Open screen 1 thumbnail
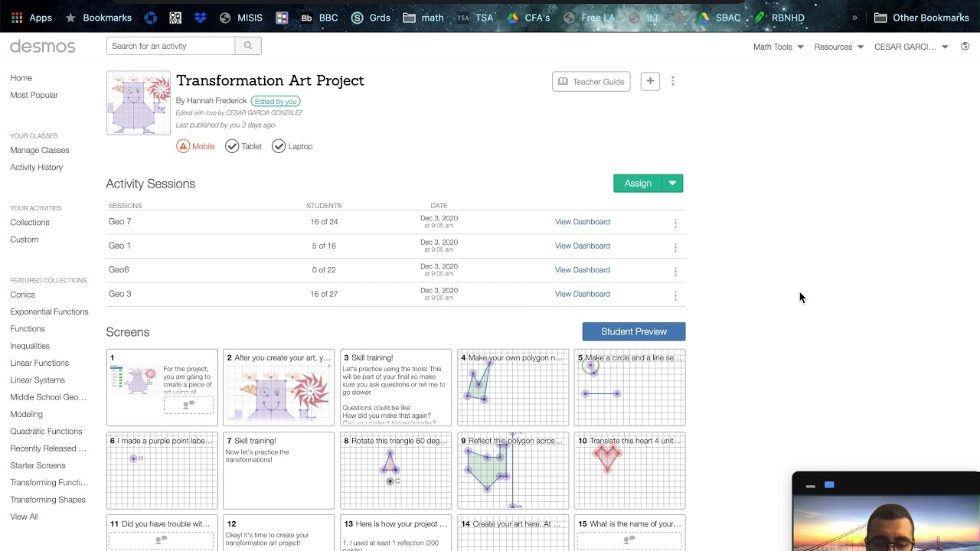 [162, 388]
